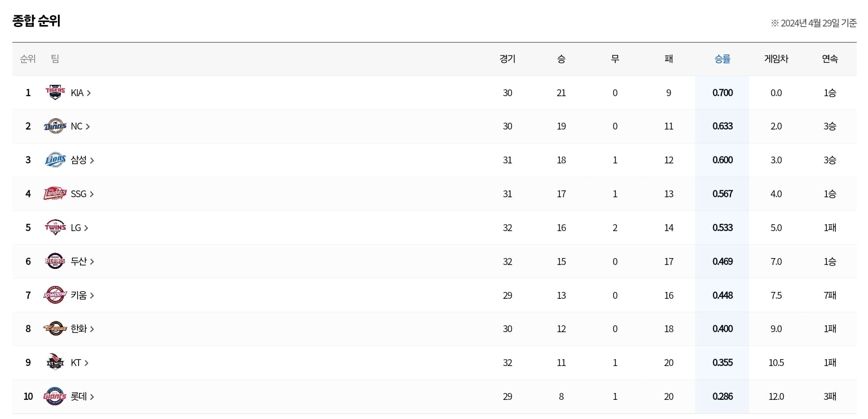
Task: Click the KIA Tigers team logo
Action: click(55, 92)
